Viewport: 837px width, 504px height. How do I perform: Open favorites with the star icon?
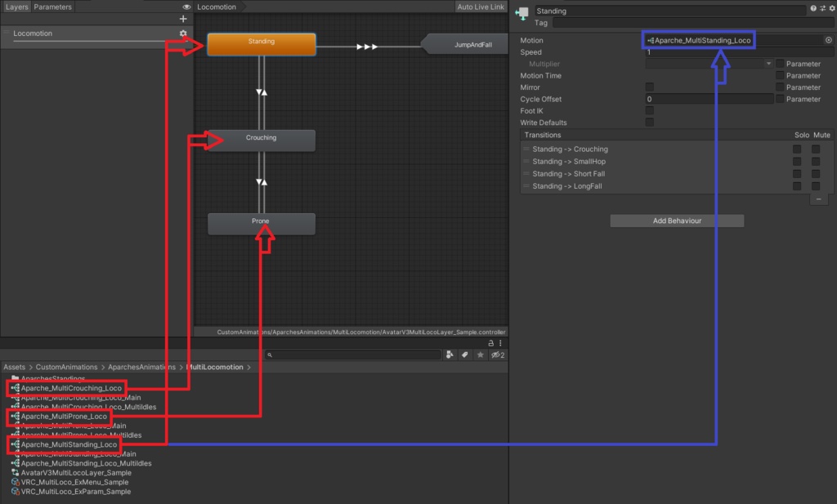480,355
